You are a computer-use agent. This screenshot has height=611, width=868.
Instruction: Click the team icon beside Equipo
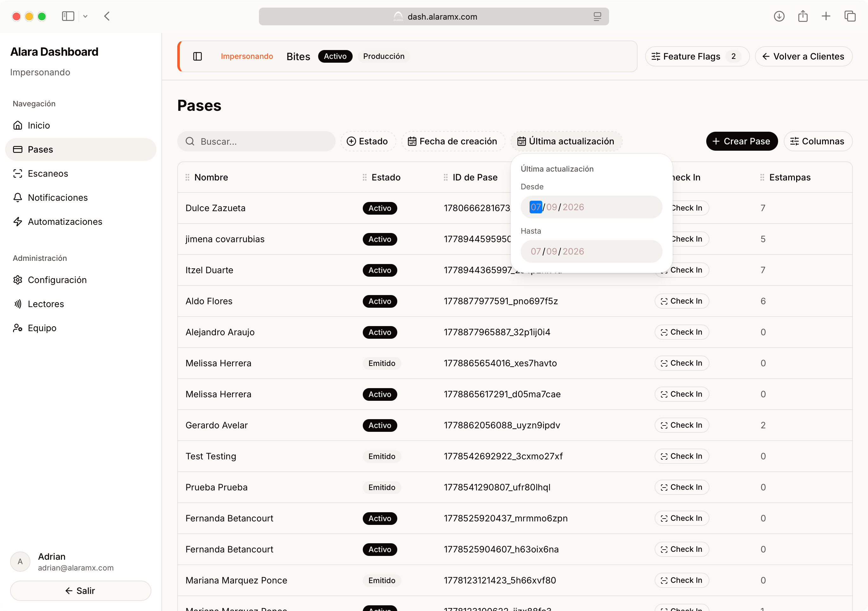18,328
